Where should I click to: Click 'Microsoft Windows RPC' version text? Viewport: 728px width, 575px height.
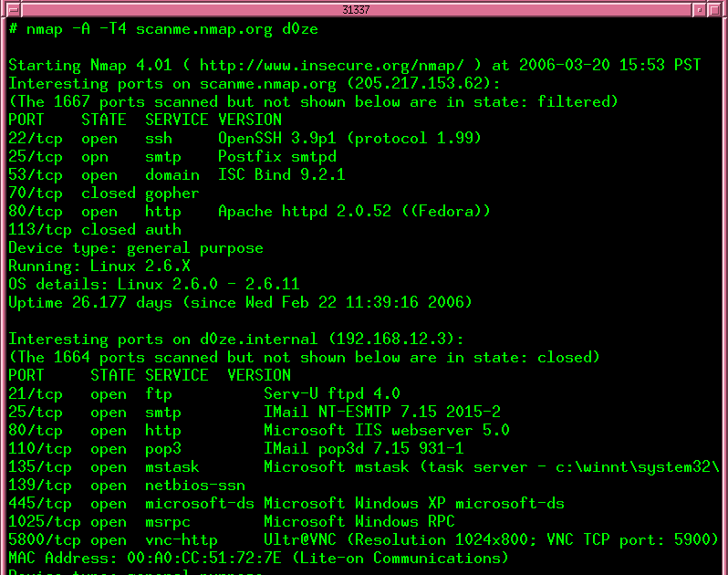[359, 521]
